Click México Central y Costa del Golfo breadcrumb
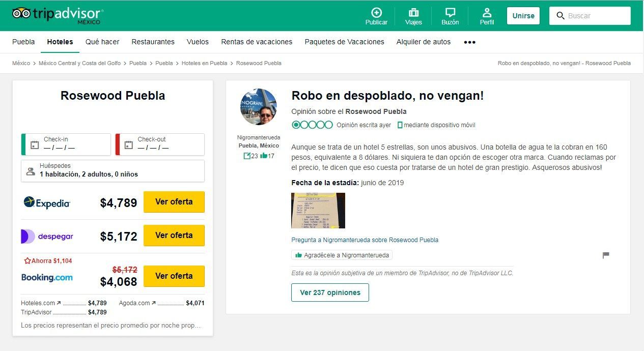 [80, 63]
